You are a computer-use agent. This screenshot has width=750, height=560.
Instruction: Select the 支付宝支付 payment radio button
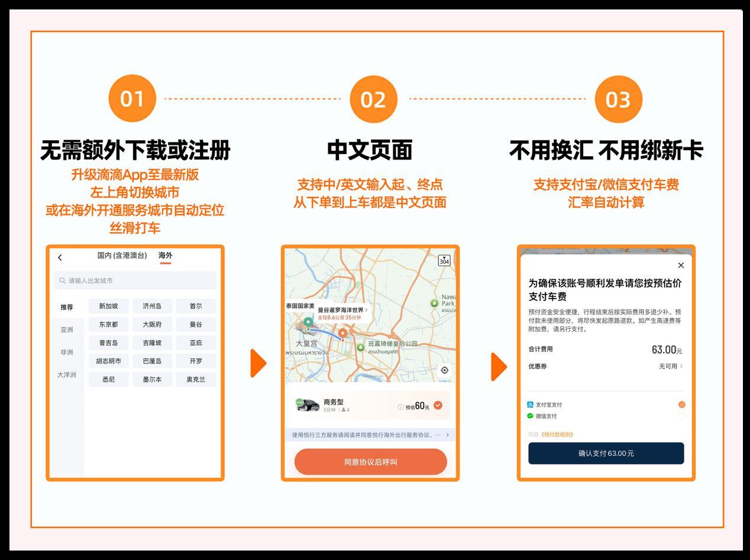coord(681,404)
